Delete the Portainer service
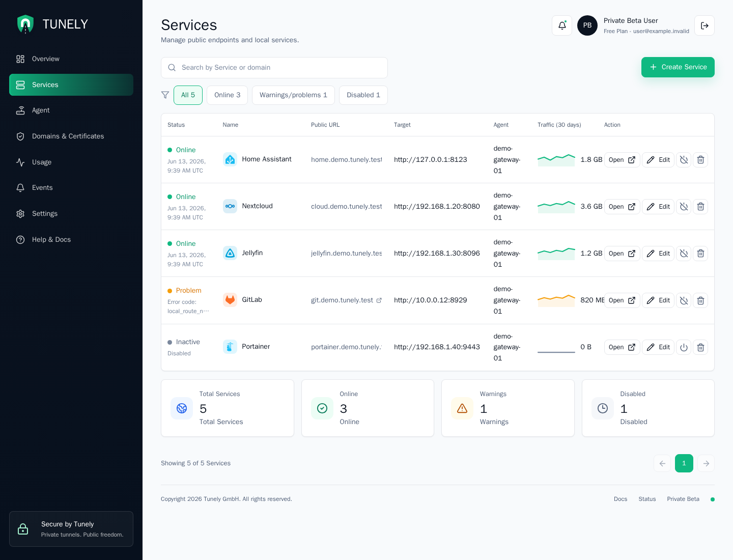 tap(700, 347)
